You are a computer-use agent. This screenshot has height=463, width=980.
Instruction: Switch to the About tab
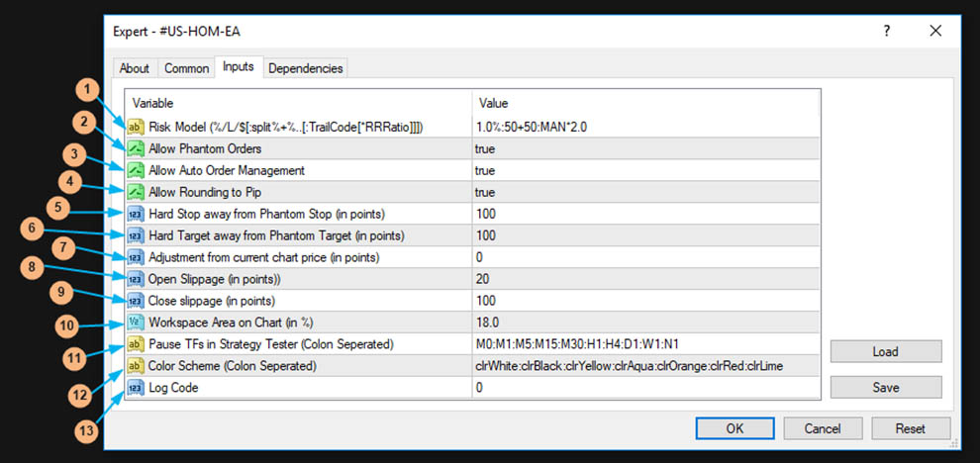pos(135,68)
